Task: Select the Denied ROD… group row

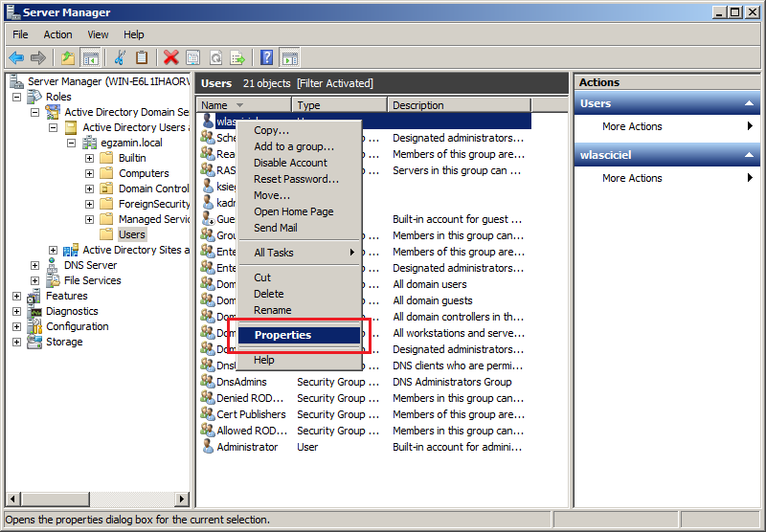Action: pos(364,398)
